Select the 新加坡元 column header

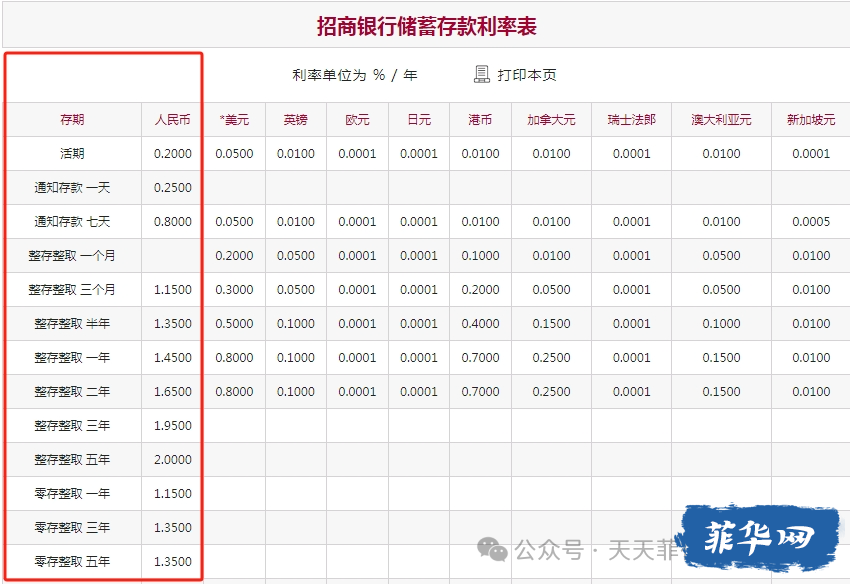pos(811,120)
